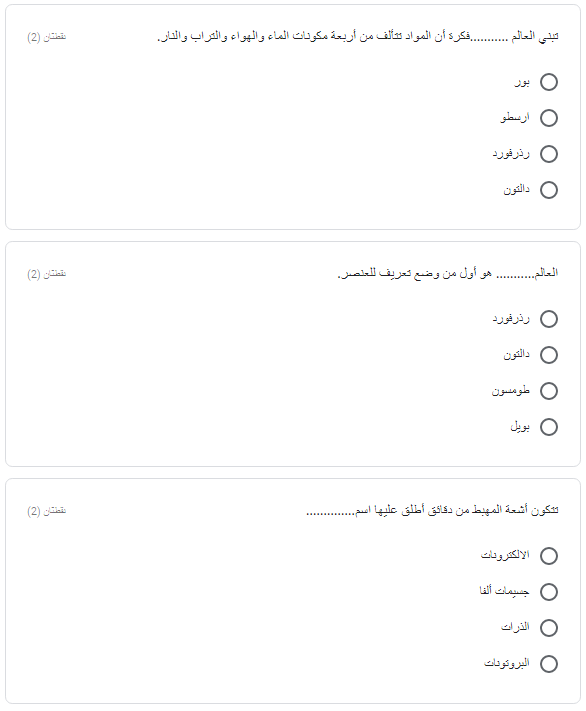The image size is (586, 711).
Task: Click the ارسطو text label itself
Action: 515,117
